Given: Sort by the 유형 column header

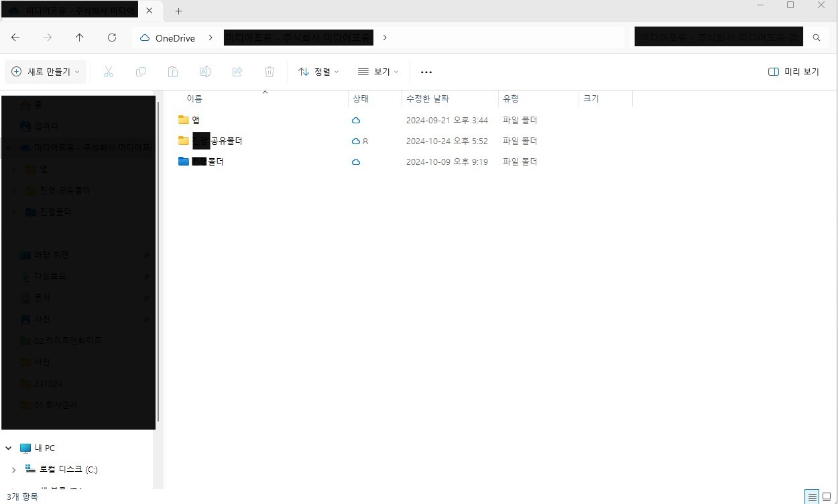Looking at the screenshot, I should 511,99.
